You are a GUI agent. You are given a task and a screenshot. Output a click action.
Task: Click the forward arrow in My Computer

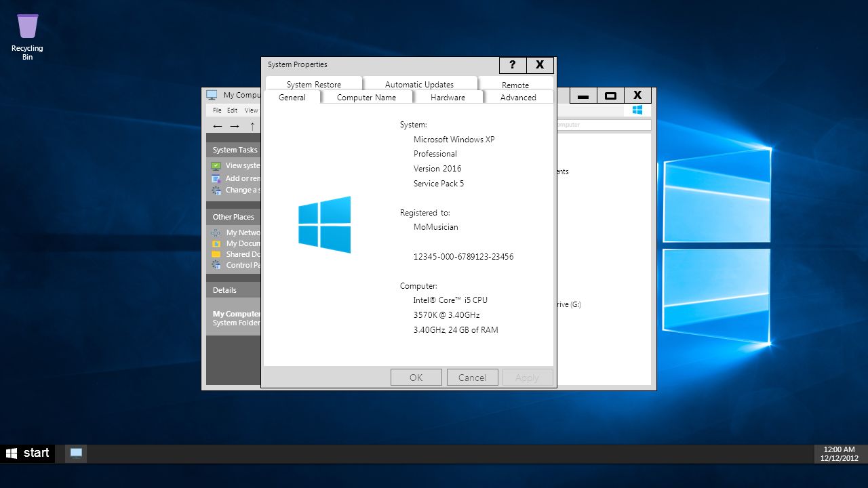(235, 126)
